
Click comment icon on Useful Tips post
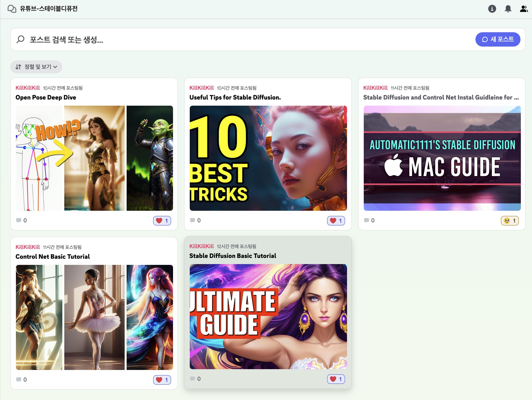pos(192,220)
